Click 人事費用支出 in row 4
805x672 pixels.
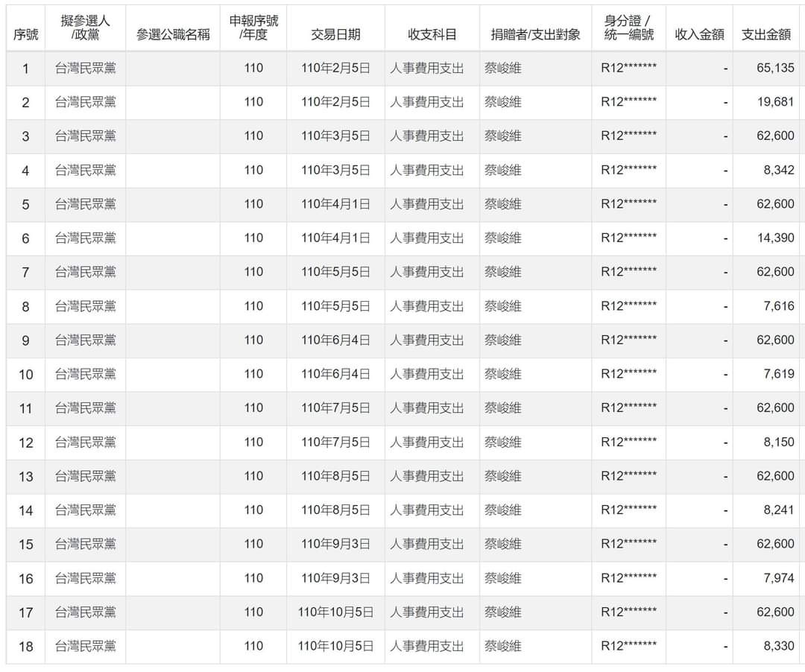click(x=427, y=170)
